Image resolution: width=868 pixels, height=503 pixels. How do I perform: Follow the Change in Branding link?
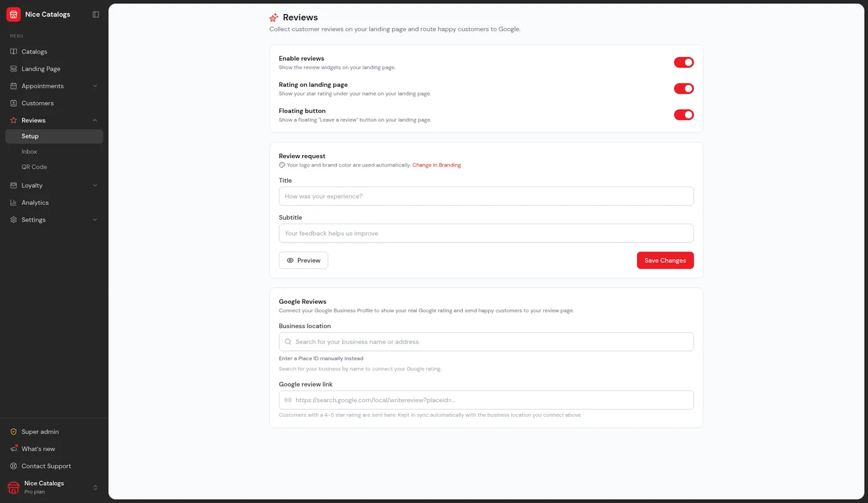click(437, 165)
